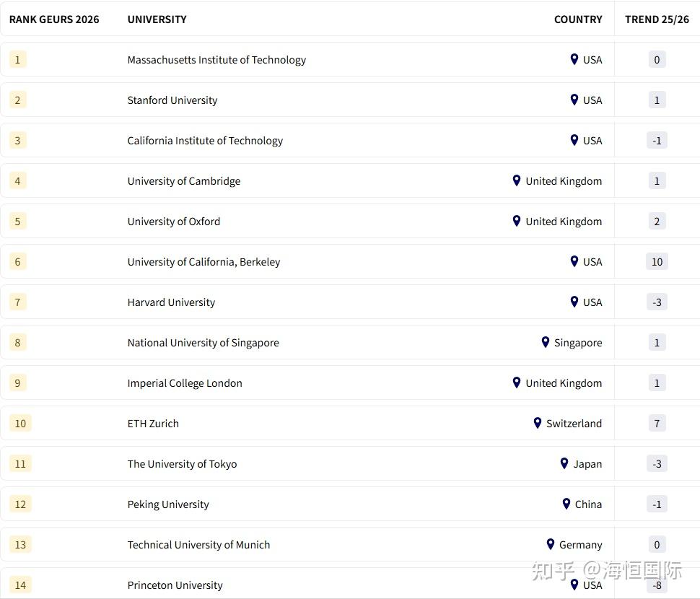
Task: Sort by the RANK GEURS 2026 column header
Action: [54, 19]
